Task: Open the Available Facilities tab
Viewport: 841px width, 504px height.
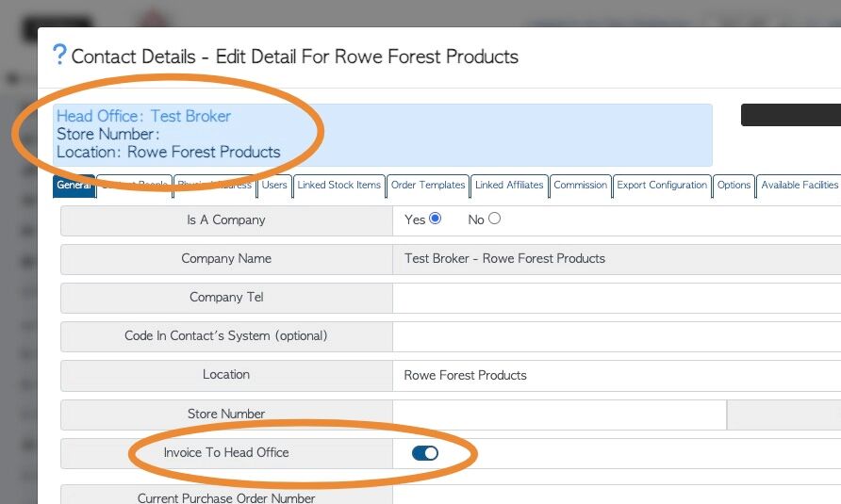Action: 799,186
